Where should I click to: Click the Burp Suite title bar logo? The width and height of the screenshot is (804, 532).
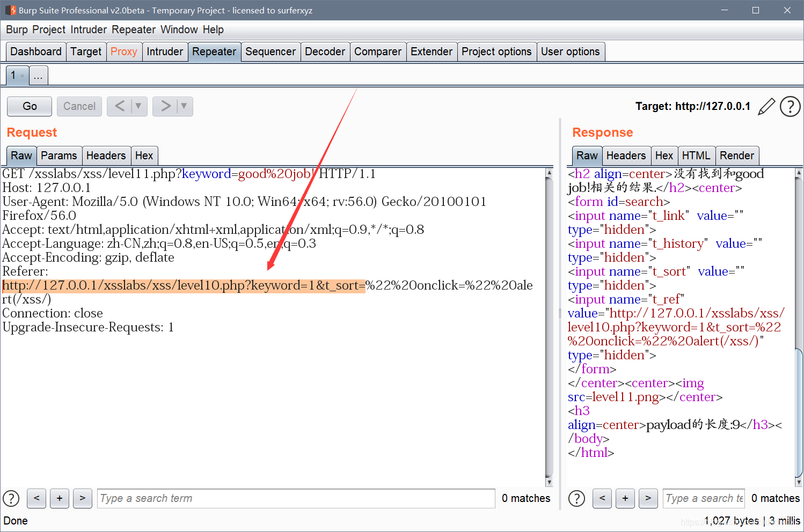tap(11, 10)
